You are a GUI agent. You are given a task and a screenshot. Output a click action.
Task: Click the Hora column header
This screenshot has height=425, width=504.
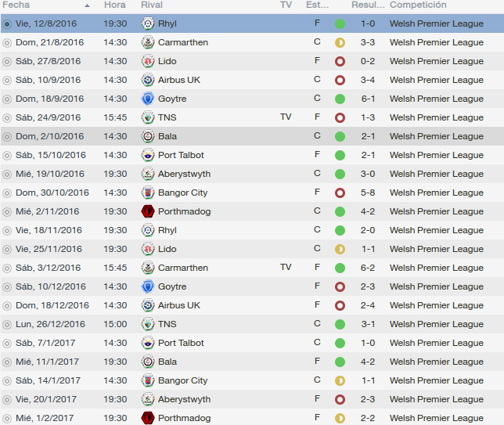pos(115,5)
